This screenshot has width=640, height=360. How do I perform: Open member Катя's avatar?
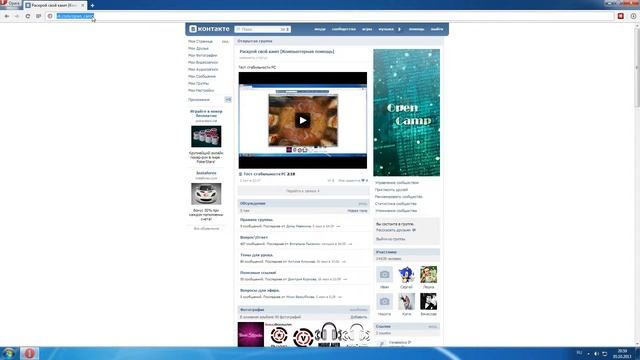coord(406,302)
